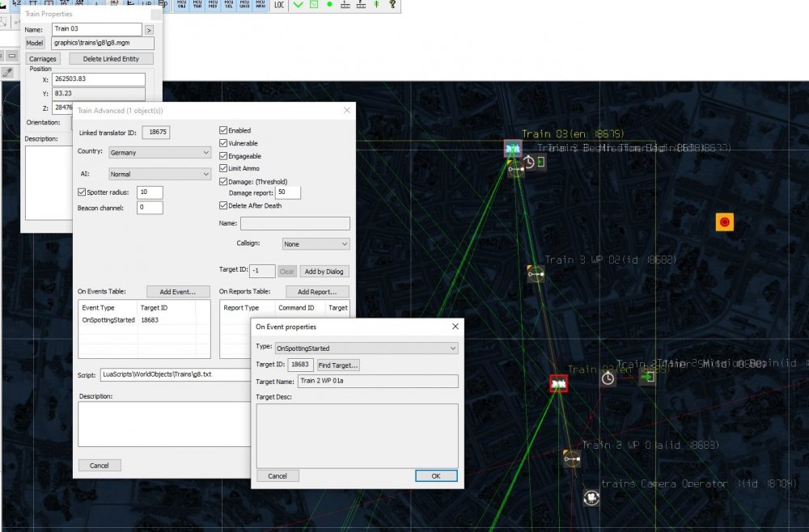Image resolution: width=809 pixels, height=532 pixels.
Task: Click the Find Target... button
Action: coord(338,365)
